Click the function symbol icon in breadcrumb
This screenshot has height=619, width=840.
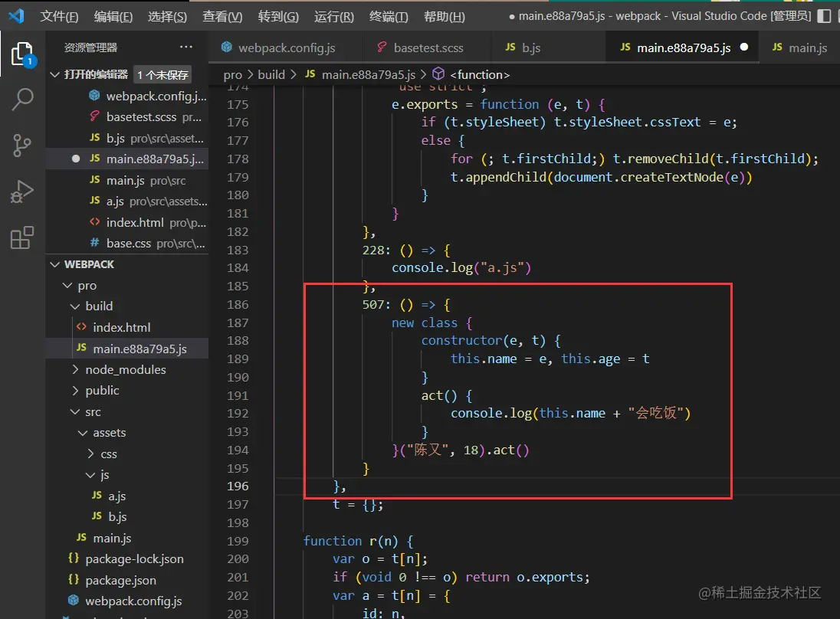438,74
